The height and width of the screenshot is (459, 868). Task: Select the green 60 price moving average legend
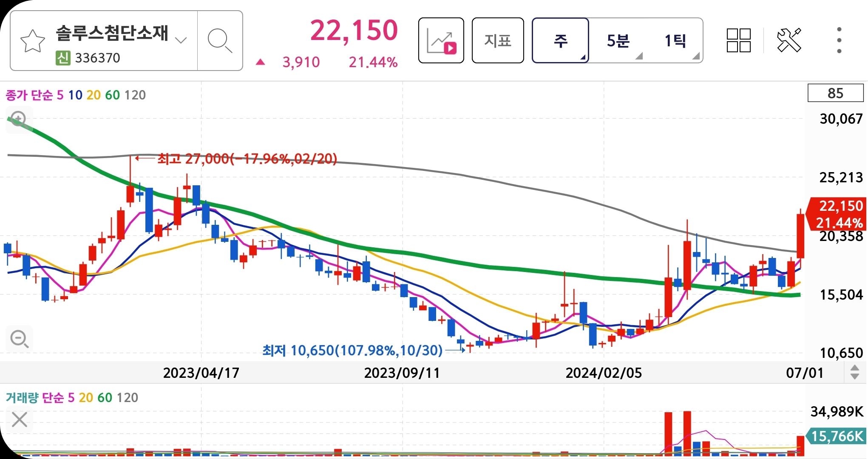pos(113,95)
